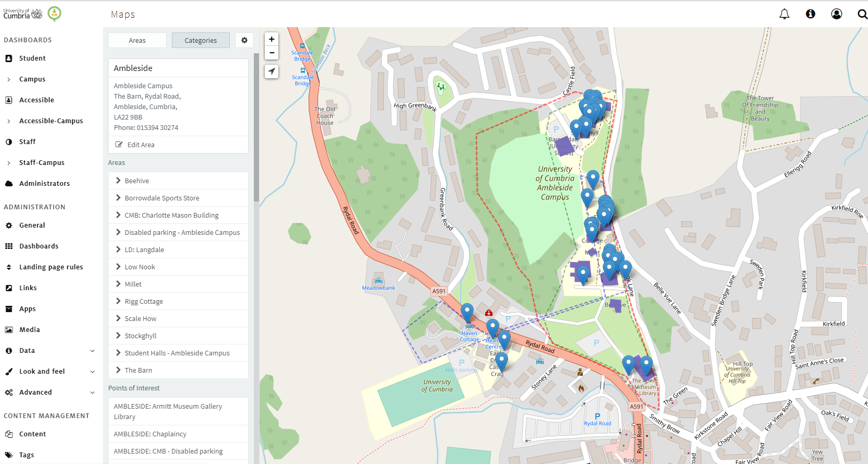The height and width of the screenshot is (464, 868).
Task: Zoom in on the map
Action: [272, 39]
